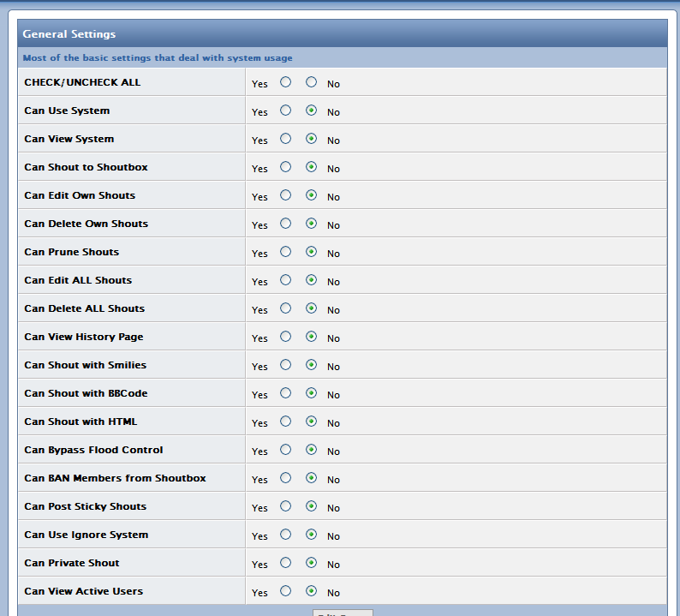Turn on Can Bypass Flood Control
The image size is (680, 616).
click(x=285, y=450)
